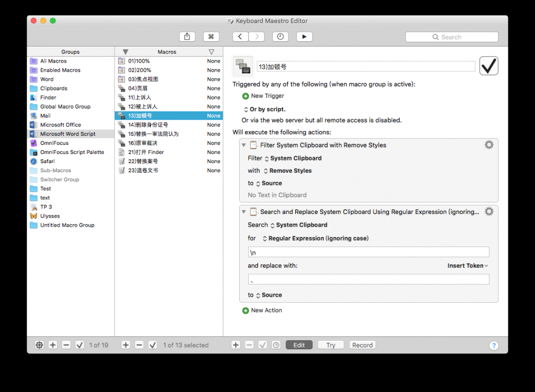
Task: Click the hot key trigger toolbar icon
Action: point(211,36)
